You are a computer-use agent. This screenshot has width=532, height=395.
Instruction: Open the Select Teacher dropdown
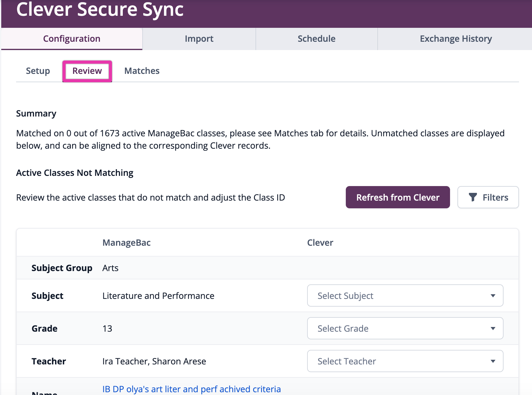click(405, 361)
